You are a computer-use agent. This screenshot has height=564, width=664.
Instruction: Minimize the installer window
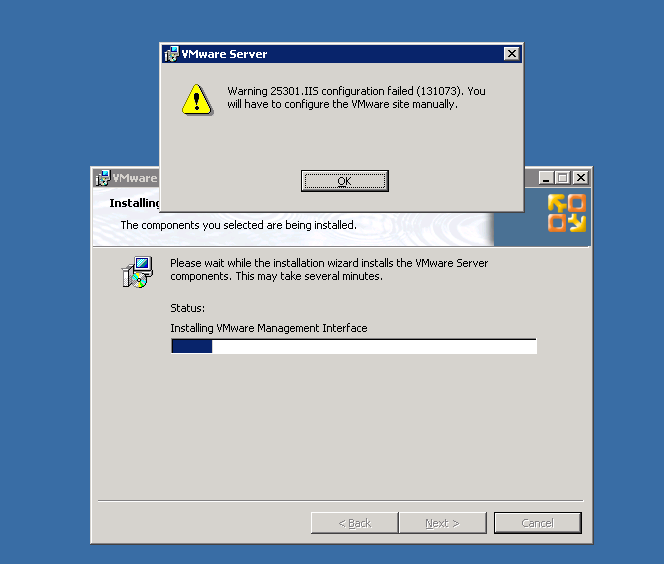(x=546, y=178)
